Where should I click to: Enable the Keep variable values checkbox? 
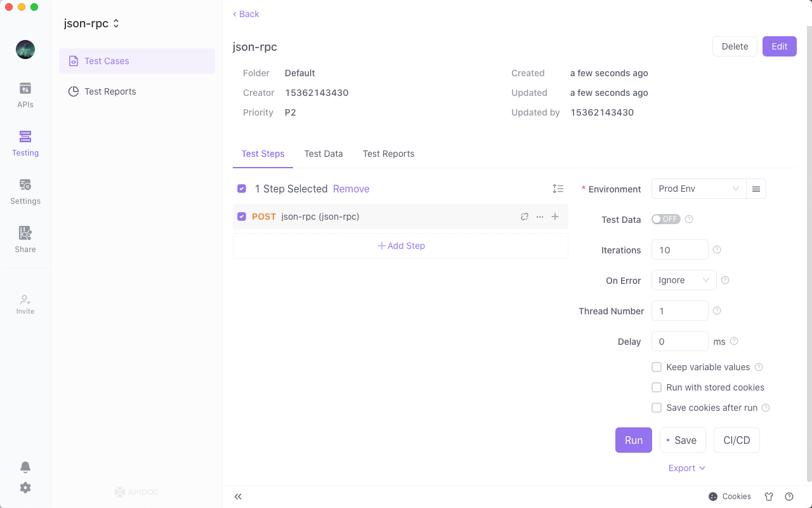point(657,367)
